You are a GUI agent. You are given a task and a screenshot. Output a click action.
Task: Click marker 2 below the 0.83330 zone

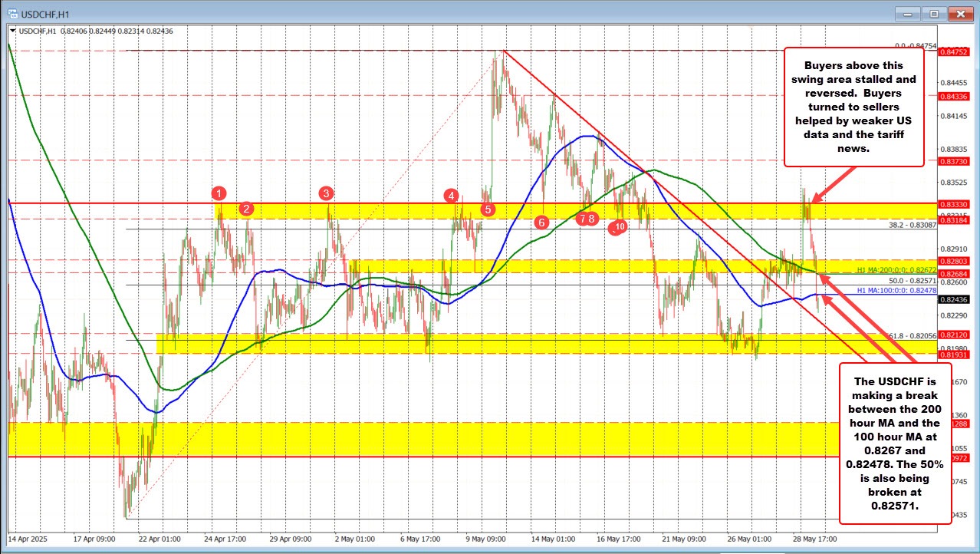pos(246,208)
